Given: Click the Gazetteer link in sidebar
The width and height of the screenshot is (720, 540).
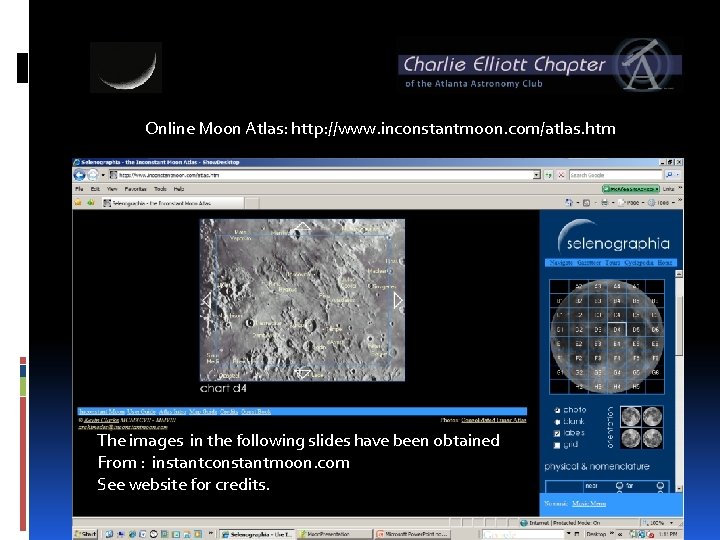Looking at the screenshot, I should click(x=589, y=263).
